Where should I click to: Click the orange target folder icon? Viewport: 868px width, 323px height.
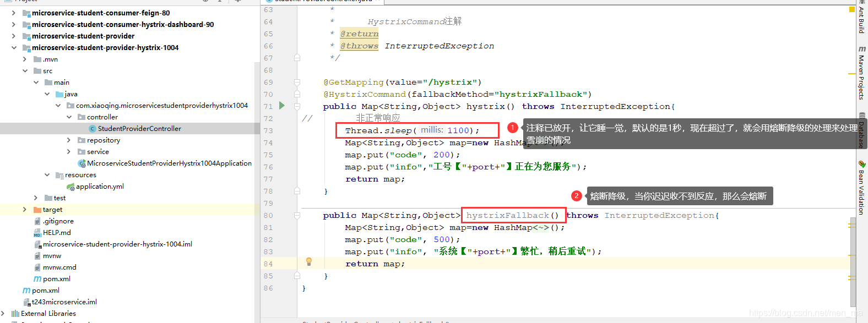(x=37, y=210)
